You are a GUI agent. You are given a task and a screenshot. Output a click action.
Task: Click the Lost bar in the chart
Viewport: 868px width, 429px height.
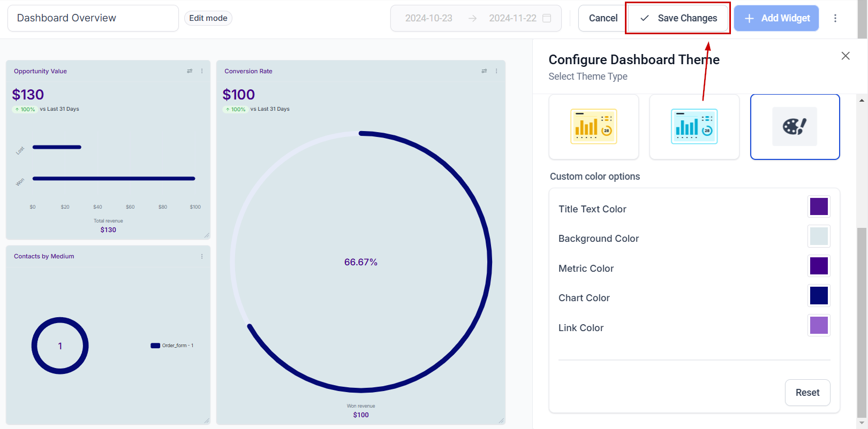57,147
